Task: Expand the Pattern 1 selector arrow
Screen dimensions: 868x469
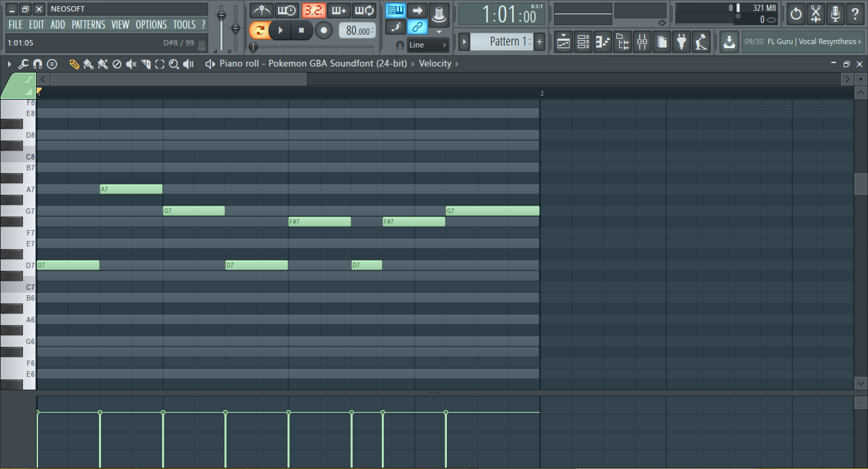Action: click(465, 42)
